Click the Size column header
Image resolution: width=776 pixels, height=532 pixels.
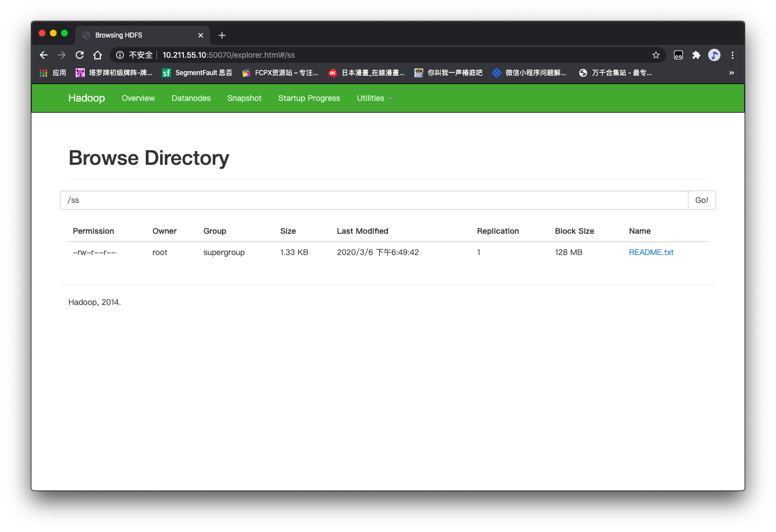pyautogui.click(x=288, y=231)
